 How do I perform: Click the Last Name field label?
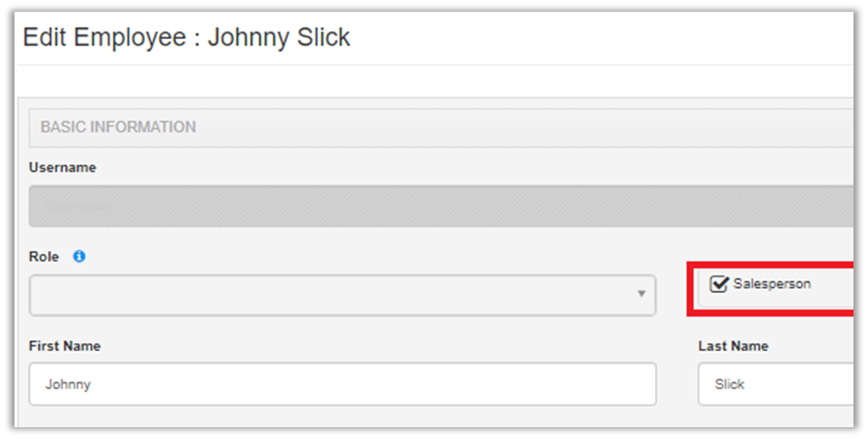[733, 346]
